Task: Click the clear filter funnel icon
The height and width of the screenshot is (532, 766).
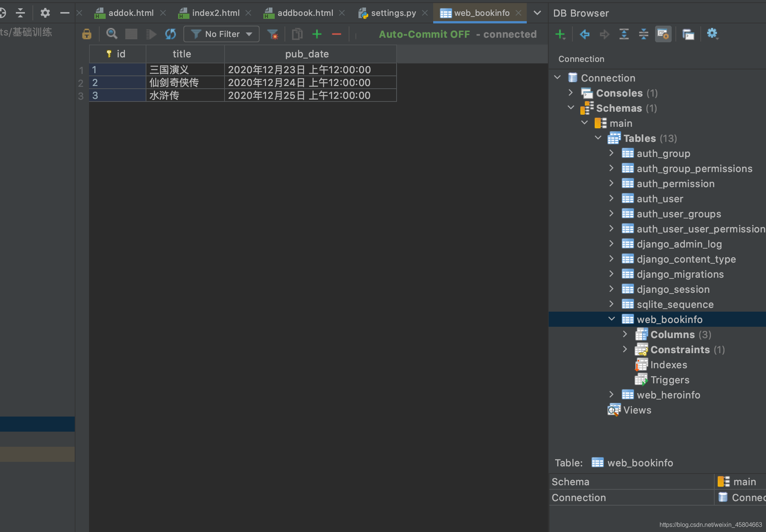Action: coord(272,34)
